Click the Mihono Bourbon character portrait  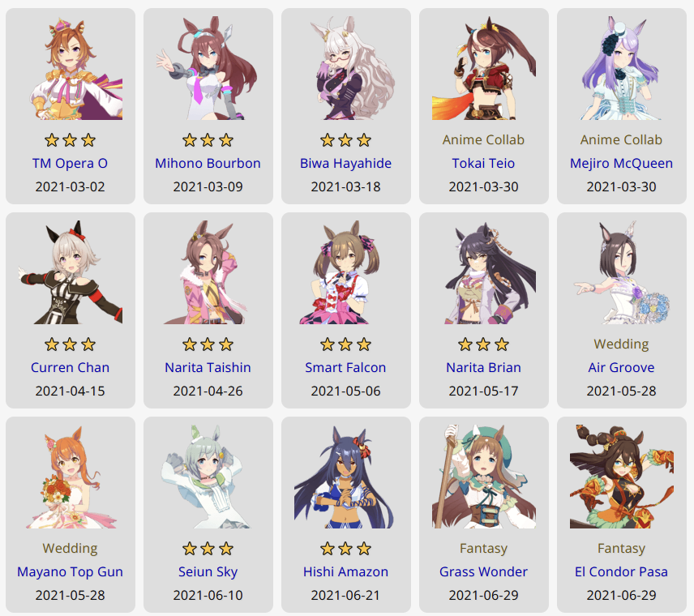pos(208,68)
